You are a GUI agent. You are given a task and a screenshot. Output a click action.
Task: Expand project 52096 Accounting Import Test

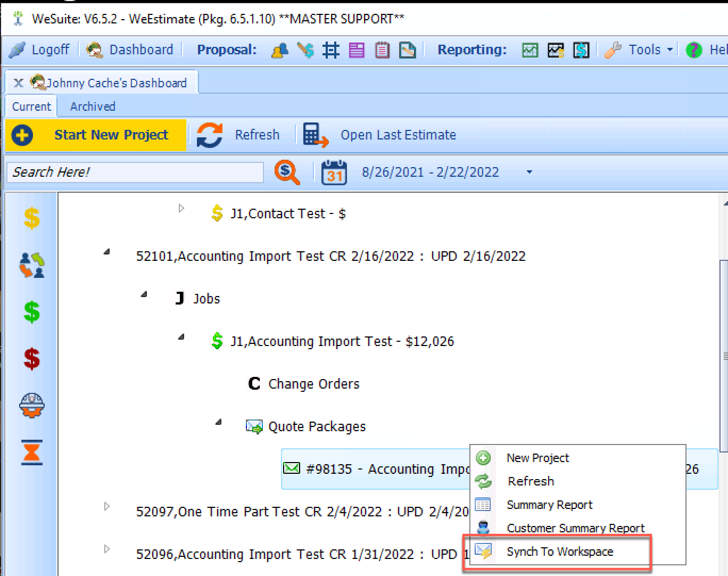107,549
